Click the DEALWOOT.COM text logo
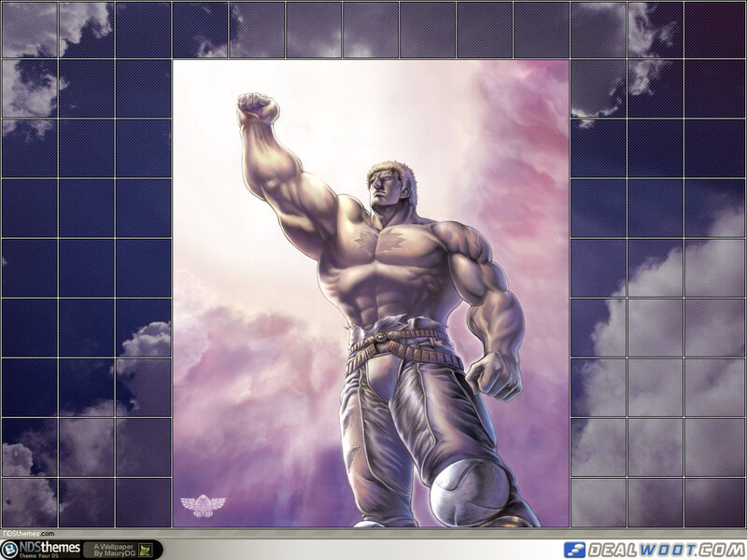 click(666, 550)
